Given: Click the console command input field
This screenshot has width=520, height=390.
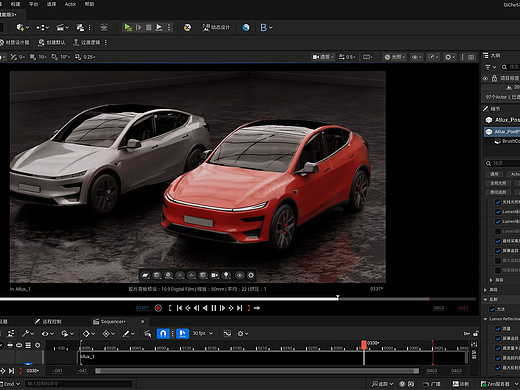Looking at the screenshot, I should pos(79,384).
